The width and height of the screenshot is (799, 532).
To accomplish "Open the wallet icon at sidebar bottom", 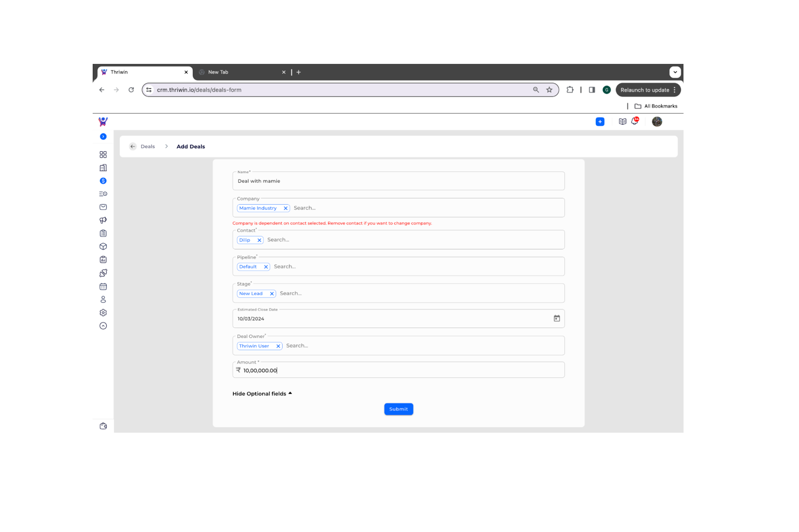I will pyautogui.click(x=103, y=426).
